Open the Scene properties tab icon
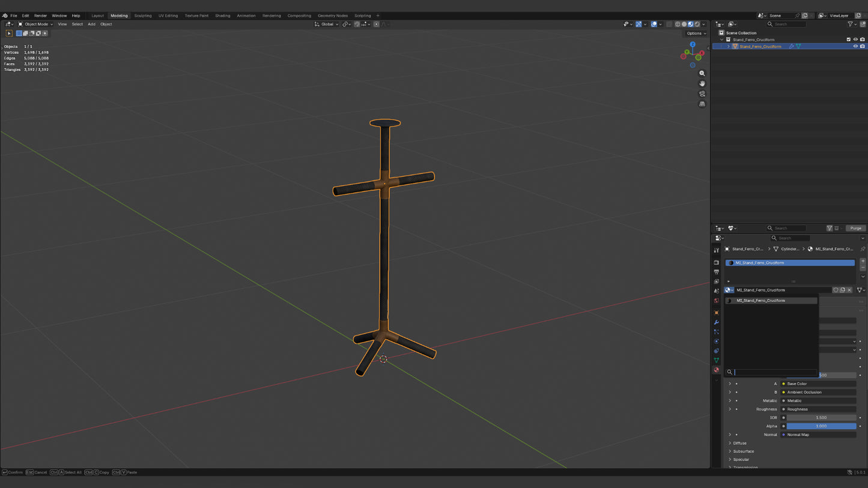Screen dimensions: 868x488 coord(716,291)
